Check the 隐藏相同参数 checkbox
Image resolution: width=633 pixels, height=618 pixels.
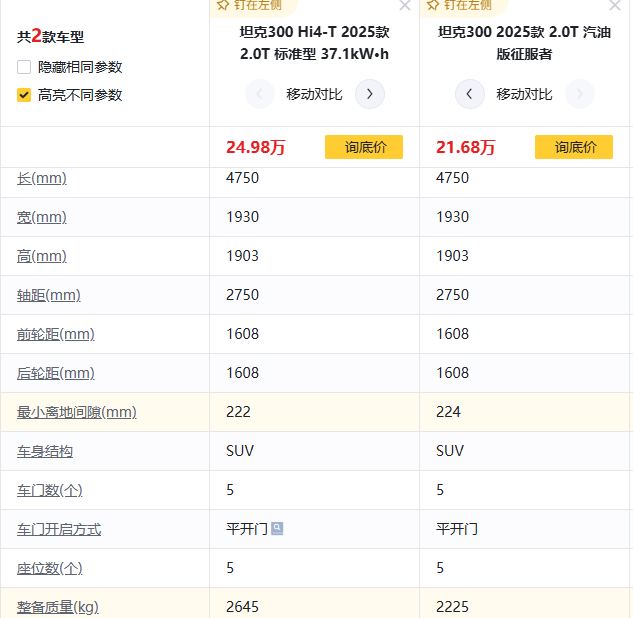pyautogui.click(x=24, y=67)
